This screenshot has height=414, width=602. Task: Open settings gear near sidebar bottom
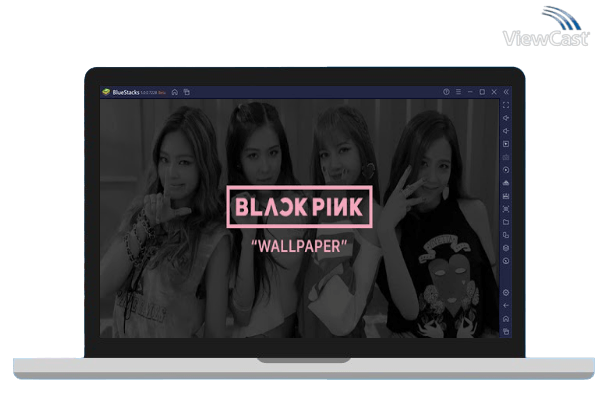point(506,293)
